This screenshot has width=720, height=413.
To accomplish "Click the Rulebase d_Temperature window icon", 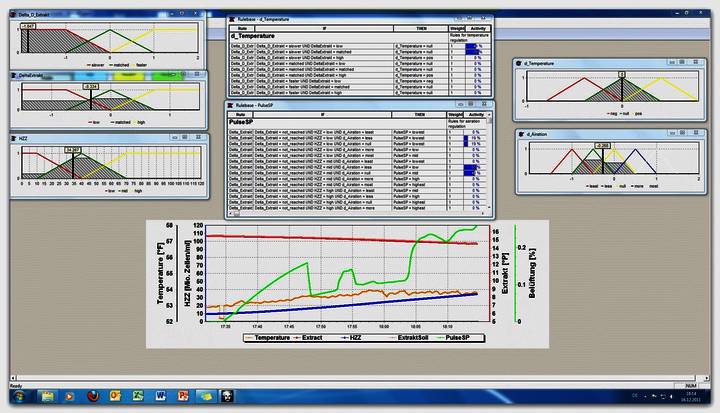I will [x=230, y=19].
